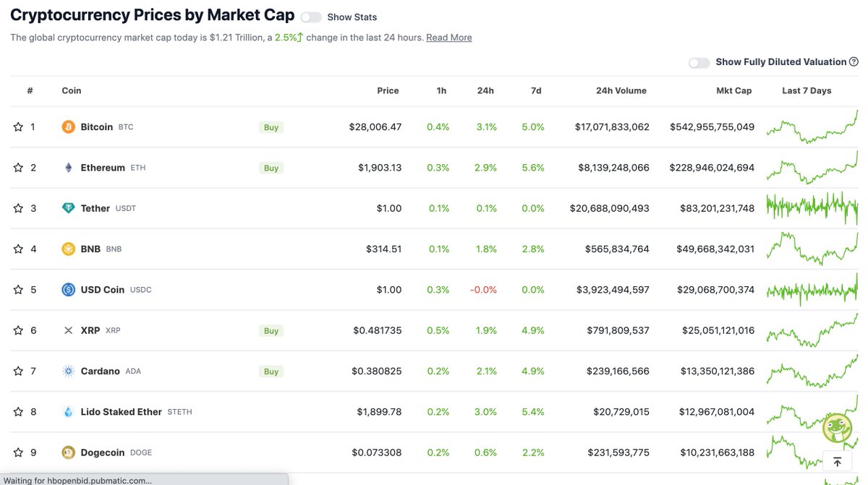
Task: Click Cardano market cap $13,350,121,386
Action: (x=718, y=371)
